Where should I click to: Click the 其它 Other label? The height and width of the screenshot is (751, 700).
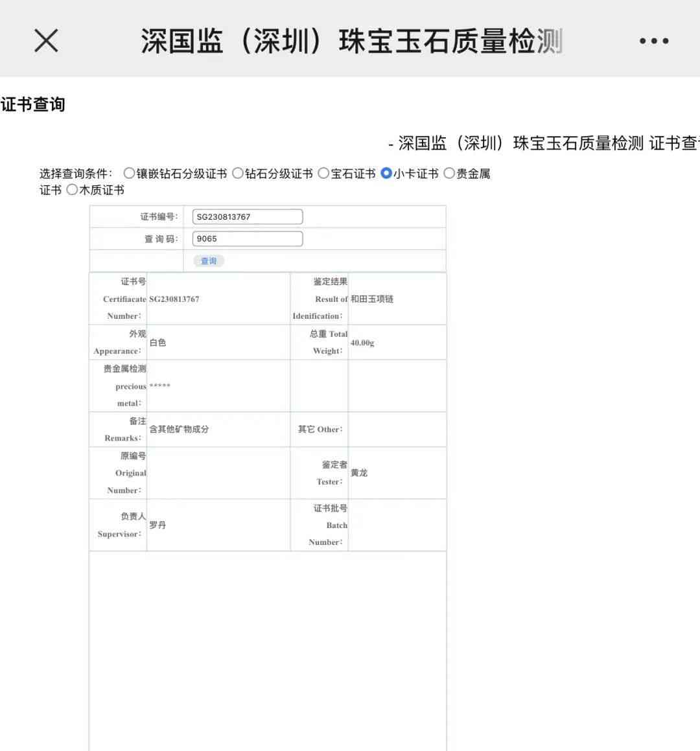point(320,429)
